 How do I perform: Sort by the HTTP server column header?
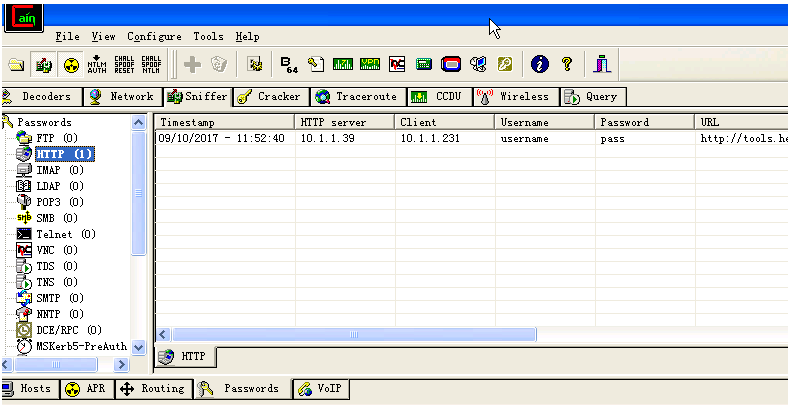click(x=344, y=122)
